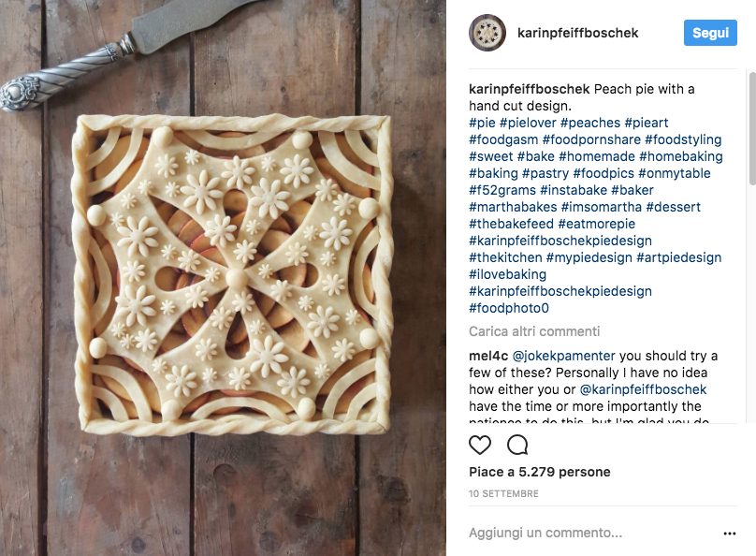The height and width of the screenshot is (556, 756).
Task: Open the #thekitchen hashtag
Action: [505, 257]
